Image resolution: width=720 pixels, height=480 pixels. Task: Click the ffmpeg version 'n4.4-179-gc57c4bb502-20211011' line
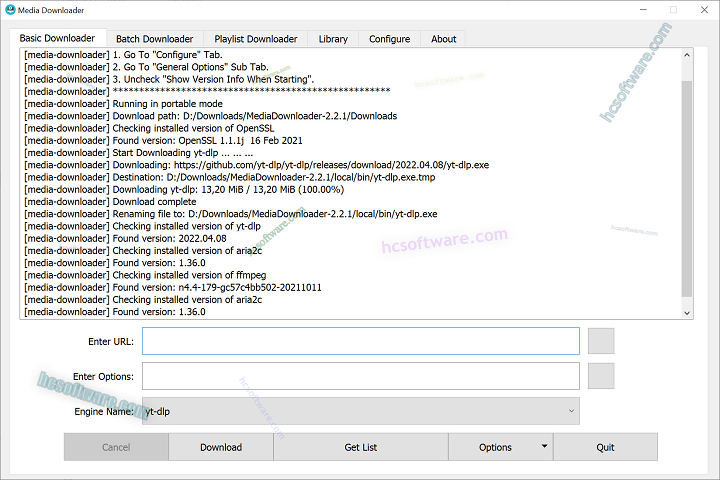click(x=173, y=288)
